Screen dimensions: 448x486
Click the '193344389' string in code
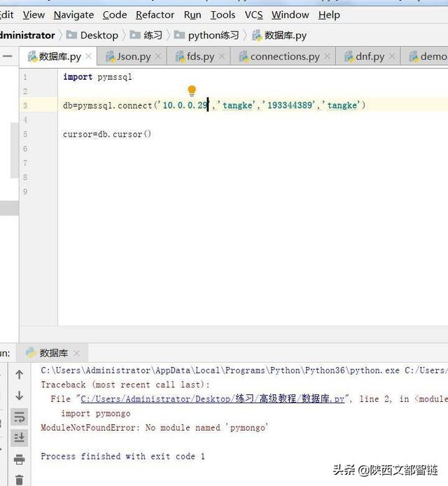coord(291,105)
